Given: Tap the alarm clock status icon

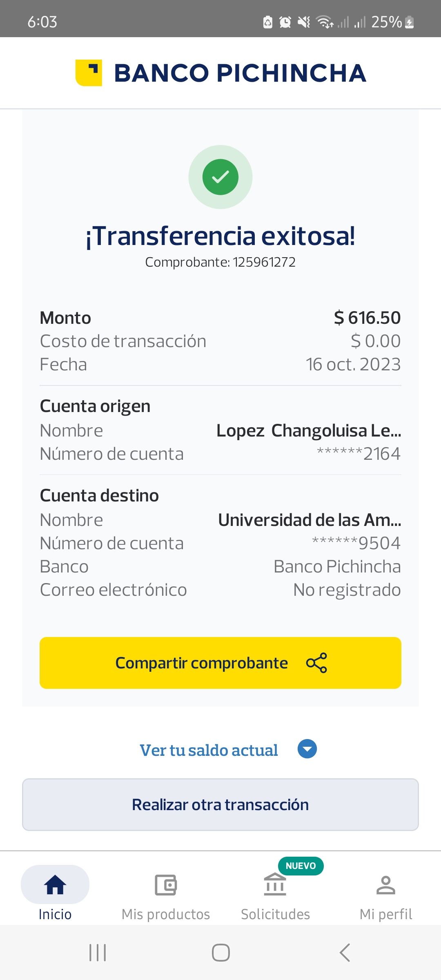Looking at the screenshot, I should tap(285, 22).
